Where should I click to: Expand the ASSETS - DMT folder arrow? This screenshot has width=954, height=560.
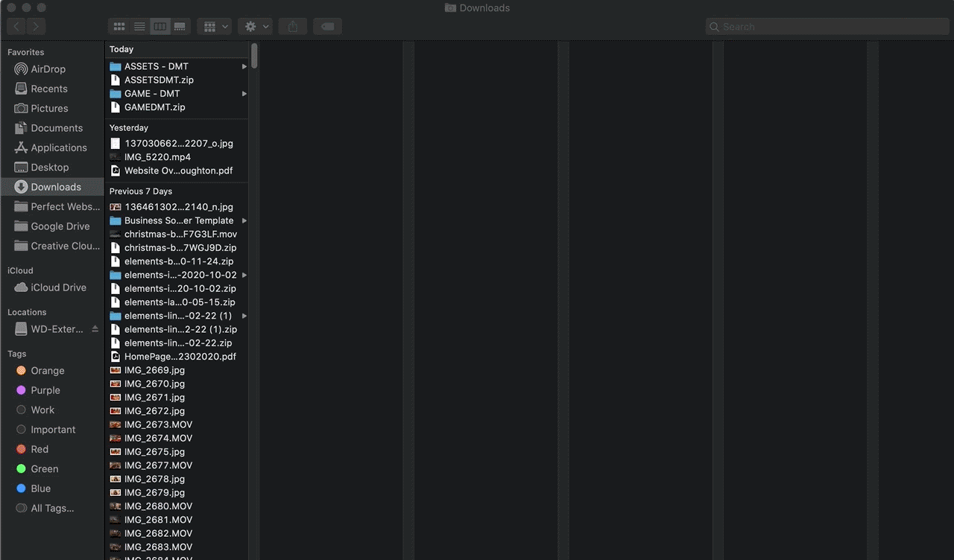(x=244, y=67)
